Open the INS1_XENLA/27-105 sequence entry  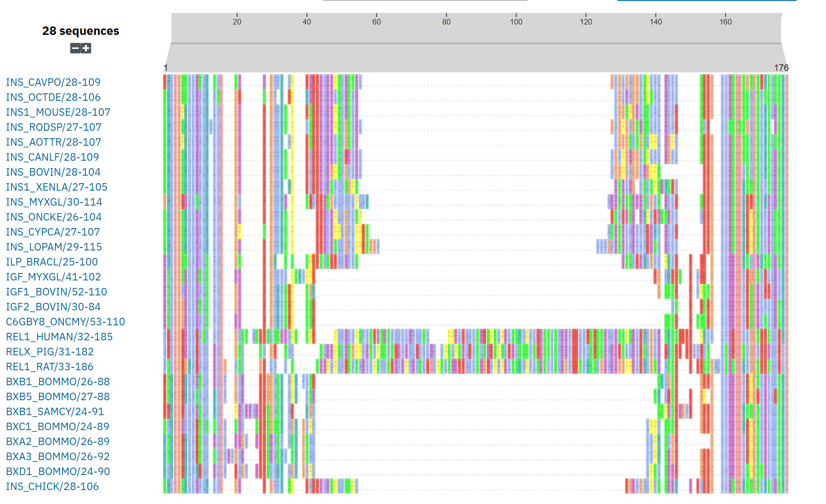[56, 187]
